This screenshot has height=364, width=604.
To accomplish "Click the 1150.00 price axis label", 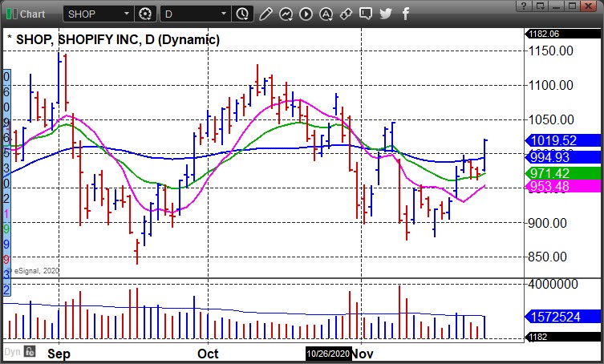I will 551,51.
